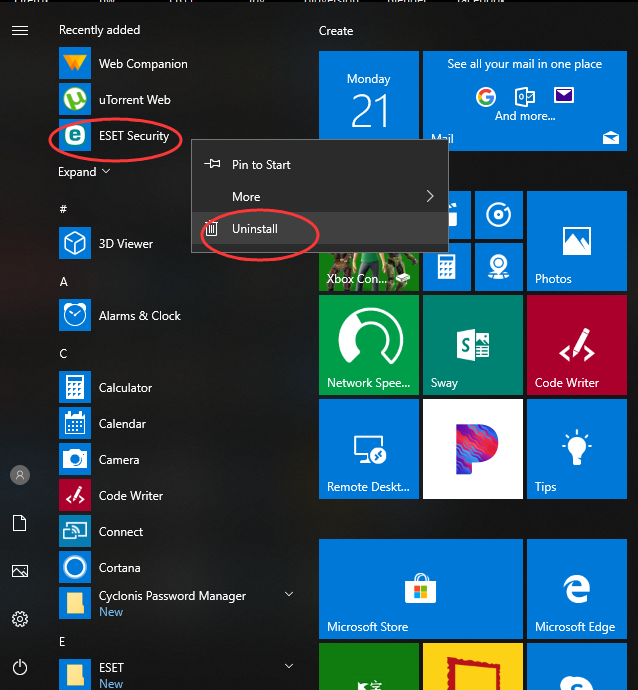
Task: Open the Microsoft Store tile
Action: click(x=421, y=589)
